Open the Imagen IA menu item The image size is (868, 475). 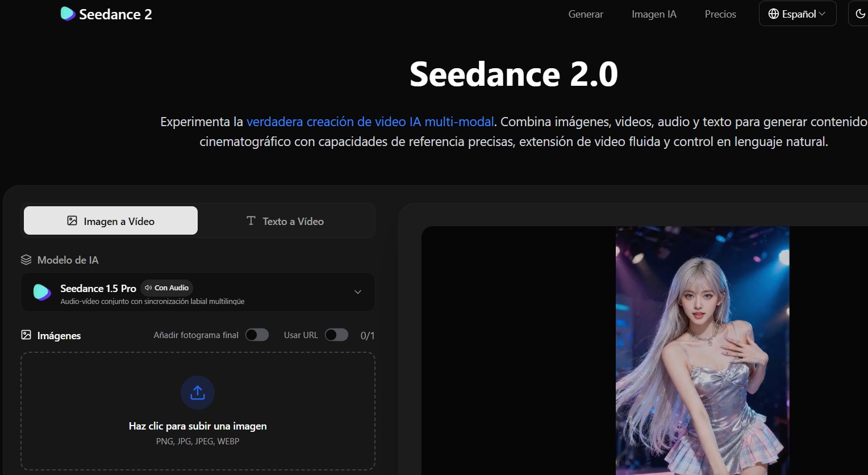click(x=653, y=14)
